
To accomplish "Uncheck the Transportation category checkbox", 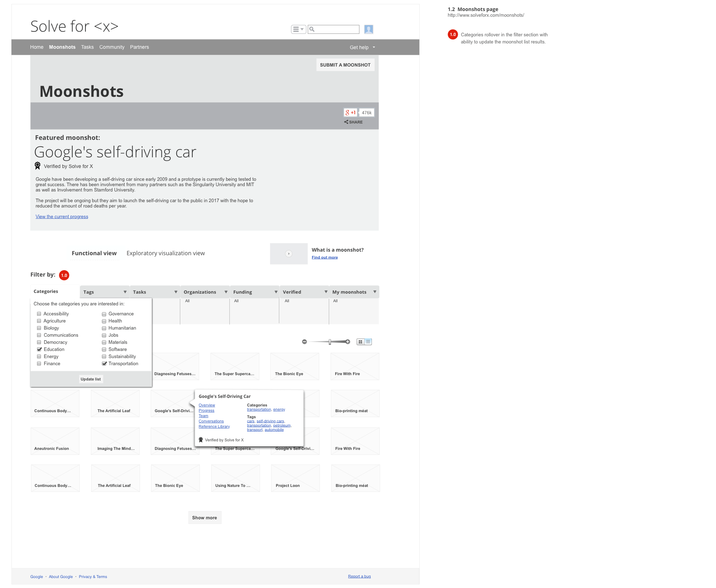I will click(x=104, y=364).
